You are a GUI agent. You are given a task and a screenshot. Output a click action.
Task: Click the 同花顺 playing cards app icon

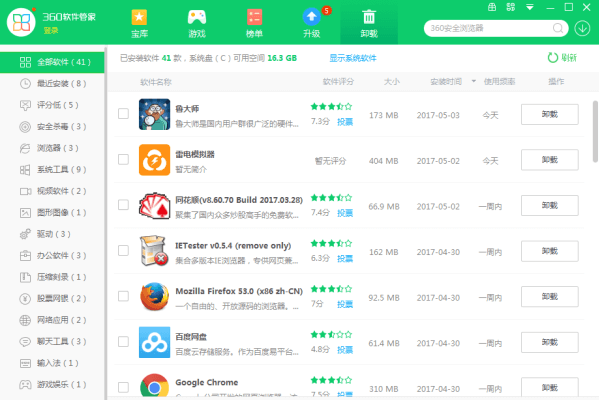[154, 206]
